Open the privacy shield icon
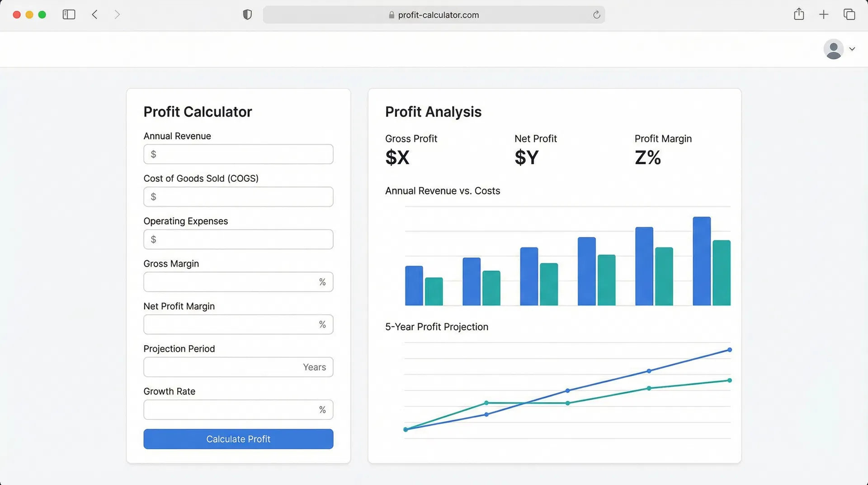This screenshot has width=868, height=485. (247, 14)
